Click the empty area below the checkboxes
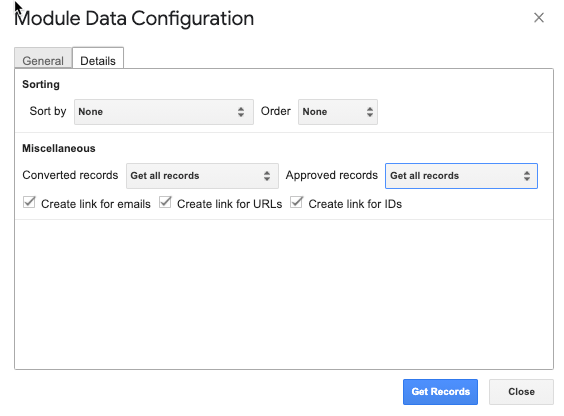This screenshot has height=416, width=564. [x=284, y=294]
